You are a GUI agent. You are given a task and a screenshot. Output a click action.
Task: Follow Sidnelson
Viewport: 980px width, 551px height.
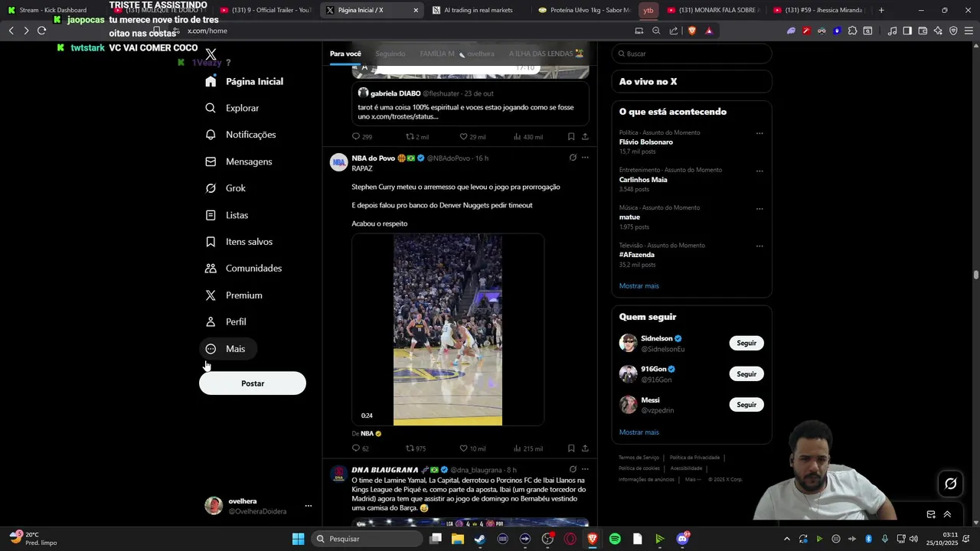click(x=746, y=343)
